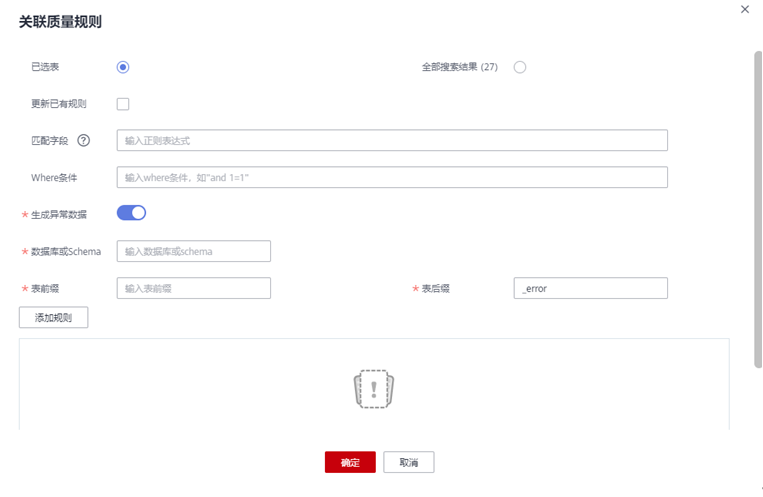Viewport: 763px width, 497px height.
Task: Click the 关联质量规则 dialog title
Action: tap(60, 21)
